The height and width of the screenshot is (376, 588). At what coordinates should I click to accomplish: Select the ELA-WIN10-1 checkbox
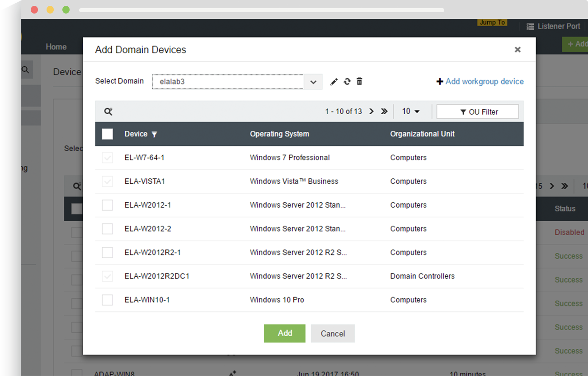click(107, 300)
